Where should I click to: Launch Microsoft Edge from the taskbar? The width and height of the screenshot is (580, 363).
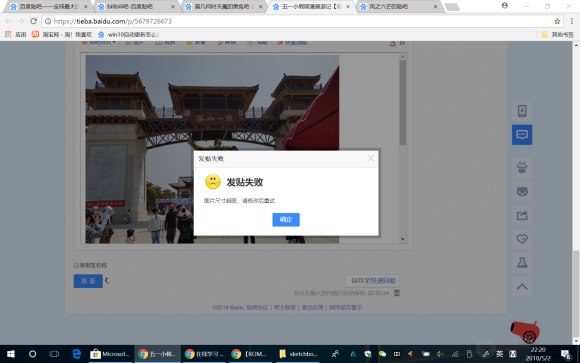(76, 354)
